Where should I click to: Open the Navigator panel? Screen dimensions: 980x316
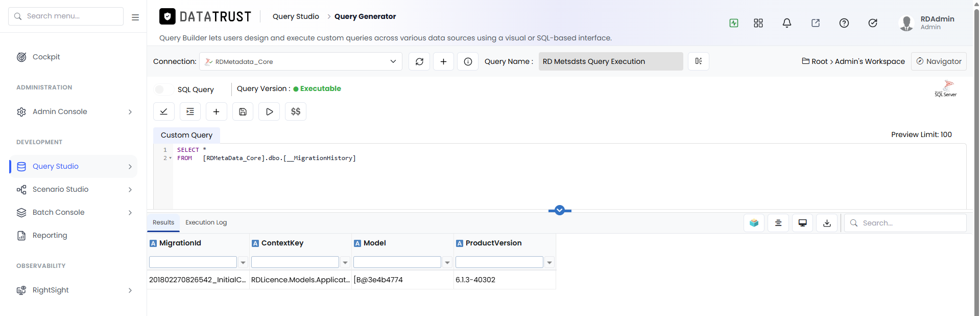click(939, 61)
